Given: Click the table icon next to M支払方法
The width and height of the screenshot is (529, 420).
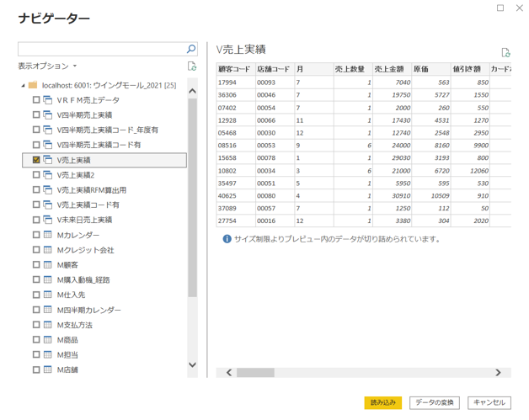Looking at the screenshot, I should click(48, 325).
